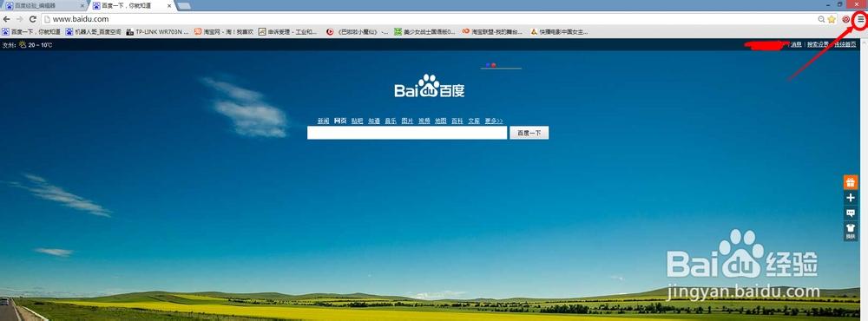Open the 快播电影 bookmark

559,32
